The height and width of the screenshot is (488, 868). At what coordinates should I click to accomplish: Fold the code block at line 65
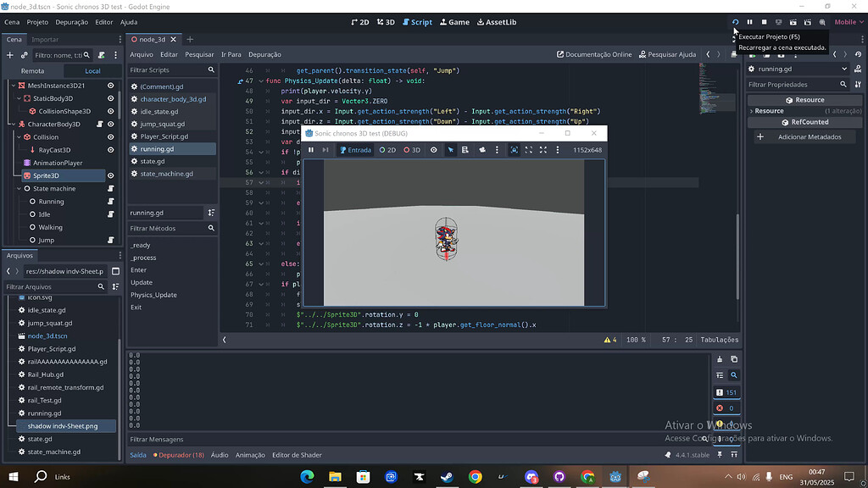261,264
